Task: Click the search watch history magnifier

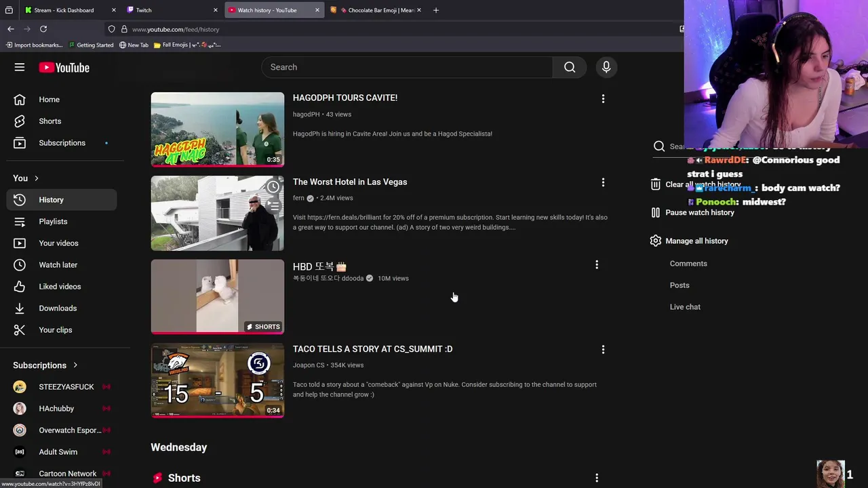Action: tap(659, 146)
